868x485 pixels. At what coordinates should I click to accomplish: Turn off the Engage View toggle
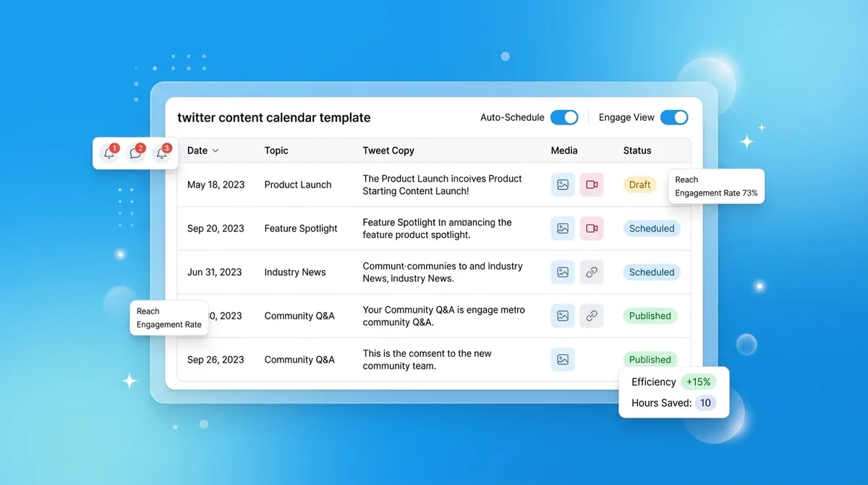click(x=674, y=117)
